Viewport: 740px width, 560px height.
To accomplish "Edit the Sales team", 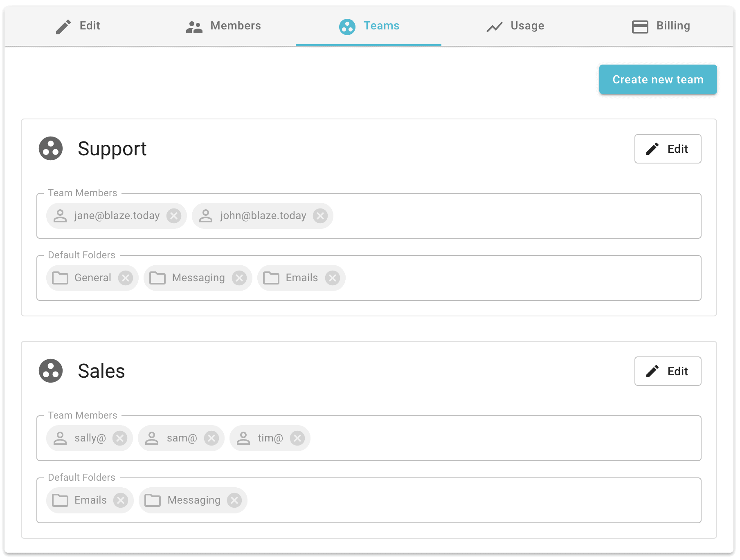I will point(668,371).
